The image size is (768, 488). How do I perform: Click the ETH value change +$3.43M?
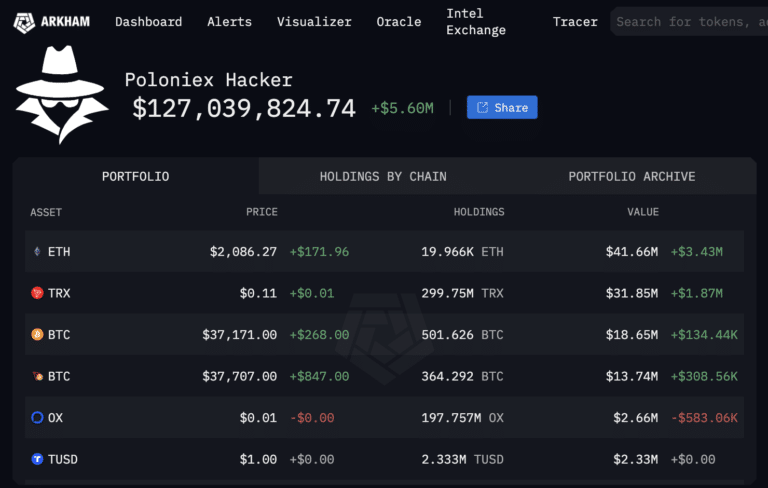[696, 252]
